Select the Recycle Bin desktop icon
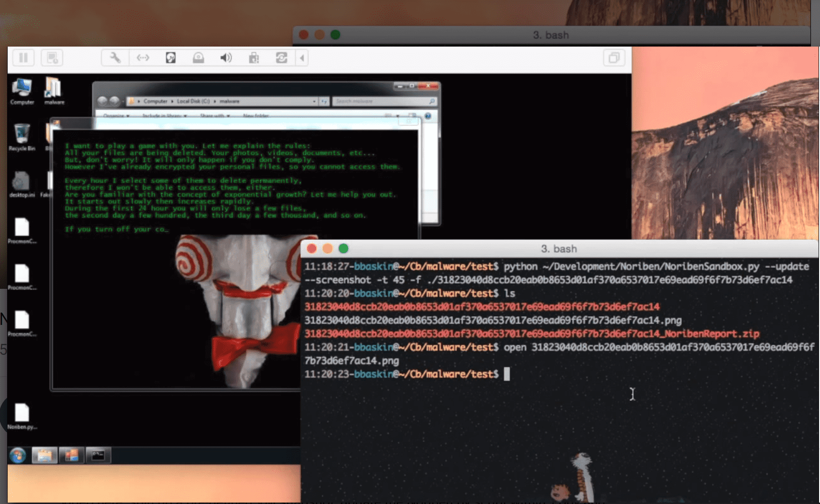The width and height of the screenshot is (820, 504). tap(22, 137)
